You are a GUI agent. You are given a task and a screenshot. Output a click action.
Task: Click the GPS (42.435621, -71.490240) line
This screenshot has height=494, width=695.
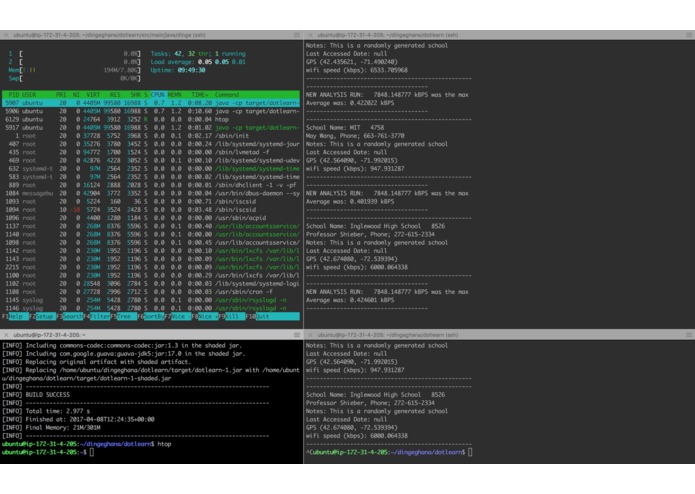351,62
